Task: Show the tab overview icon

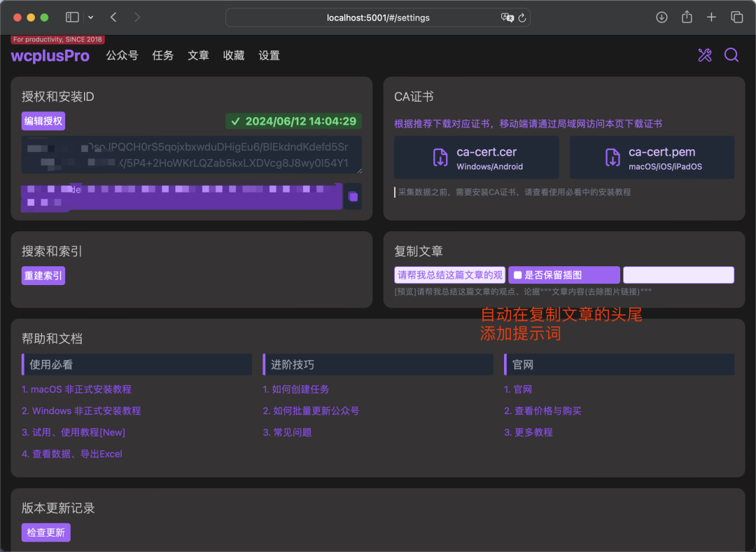Action: [736, 18]
